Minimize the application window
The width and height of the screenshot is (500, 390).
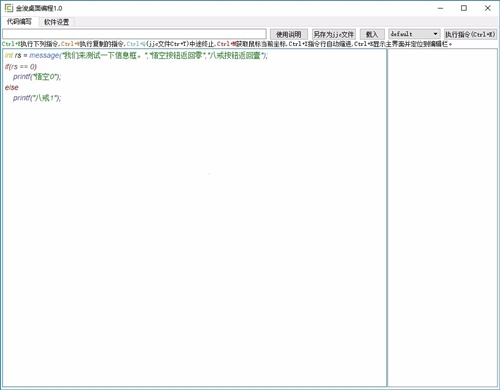pos(441,8)
